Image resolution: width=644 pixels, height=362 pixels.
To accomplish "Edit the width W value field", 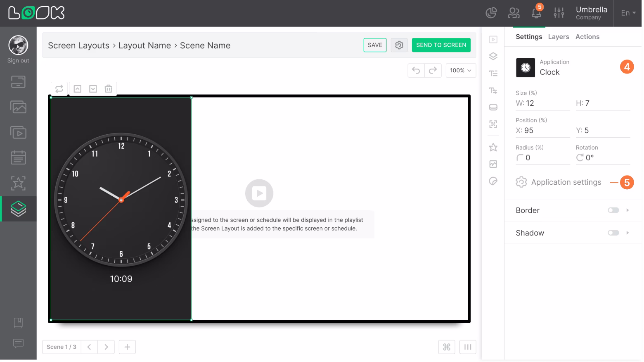I will pyautogui.click(x=543, y=103).
